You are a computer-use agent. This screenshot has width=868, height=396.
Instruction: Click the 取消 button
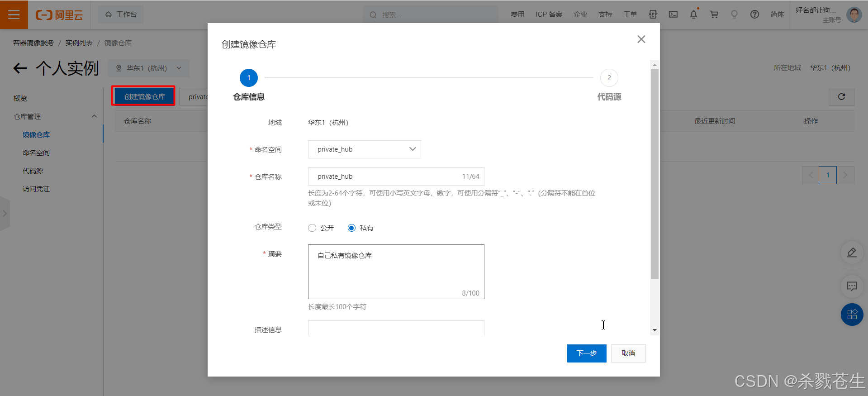(628, 353)
